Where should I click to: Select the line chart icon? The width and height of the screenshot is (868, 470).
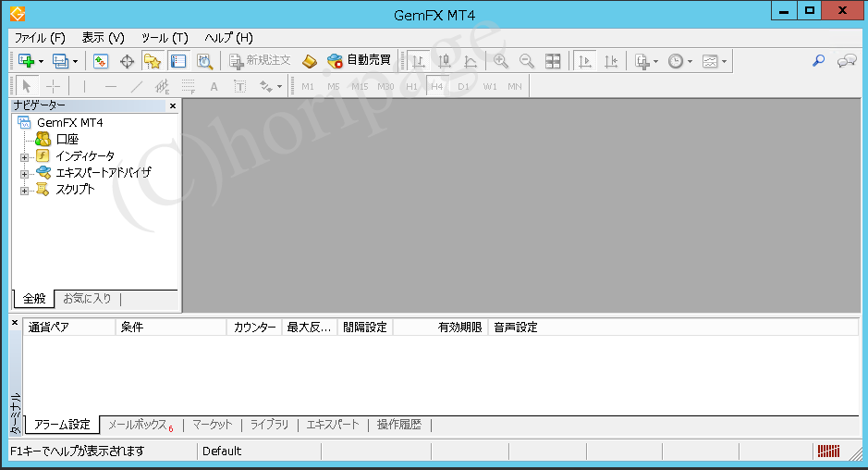pos(471,61)
